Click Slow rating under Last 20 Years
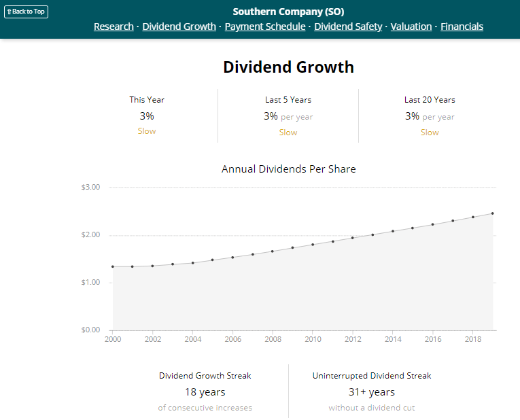 pos(430,133)
